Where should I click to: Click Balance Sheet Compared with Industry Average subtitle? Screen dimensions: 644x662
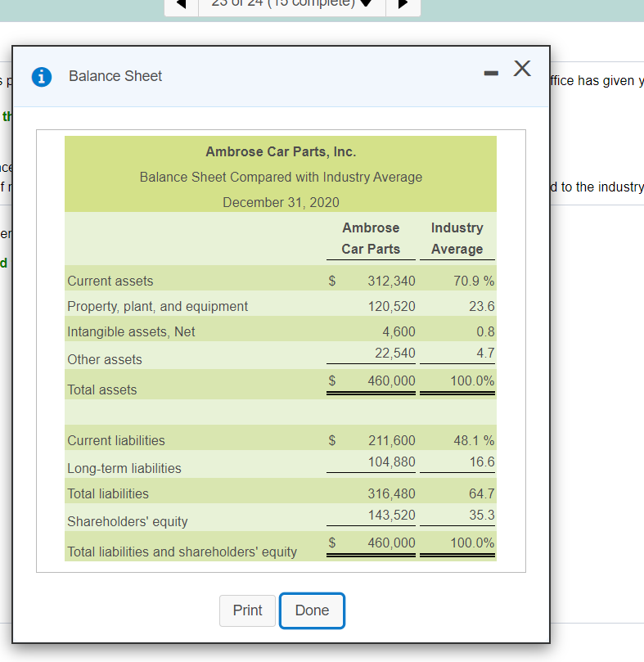click(281, 177)
